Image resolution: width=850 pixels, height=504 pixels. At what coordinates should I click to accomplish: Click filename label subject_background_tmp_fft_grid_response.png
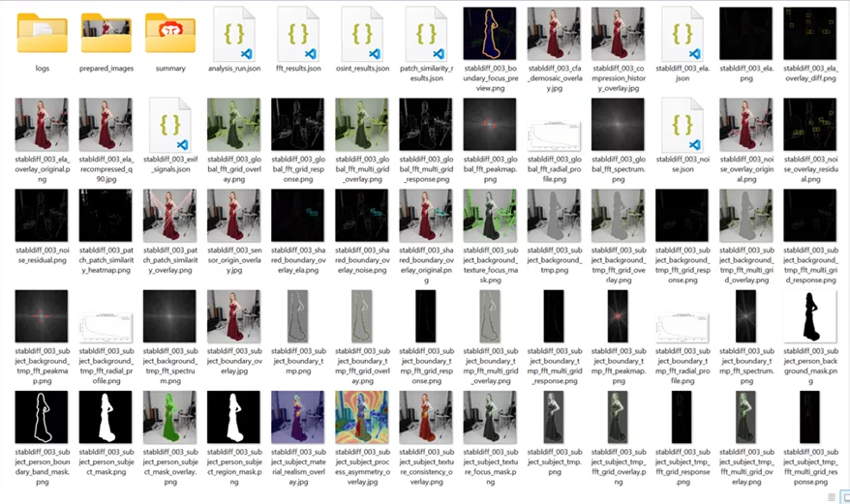682,265
